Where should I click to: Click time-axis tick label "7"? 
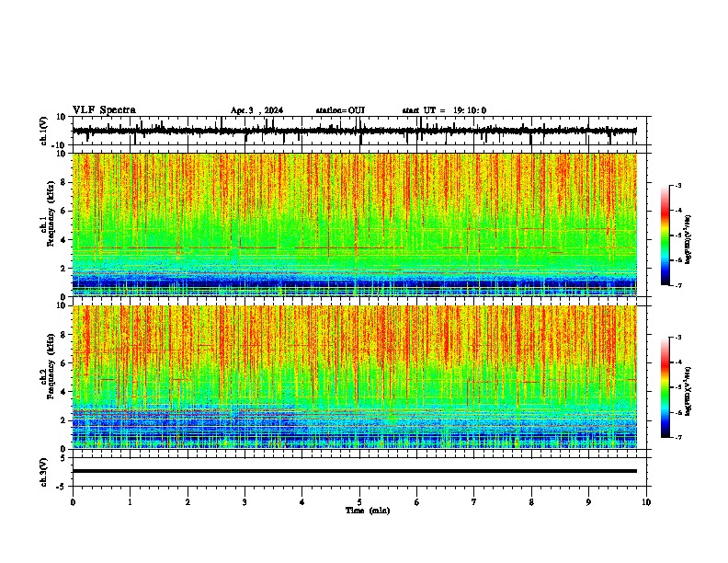point(474,502)
